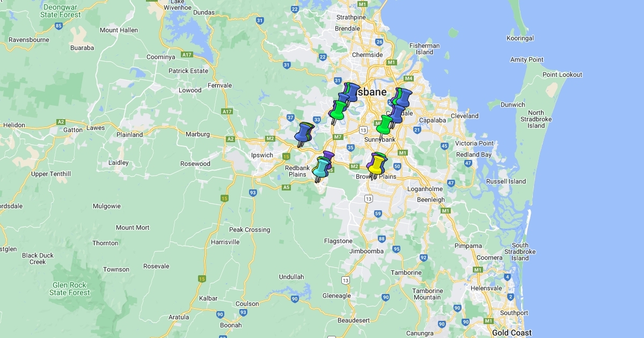Click the Gatton town label

(73, 130)
